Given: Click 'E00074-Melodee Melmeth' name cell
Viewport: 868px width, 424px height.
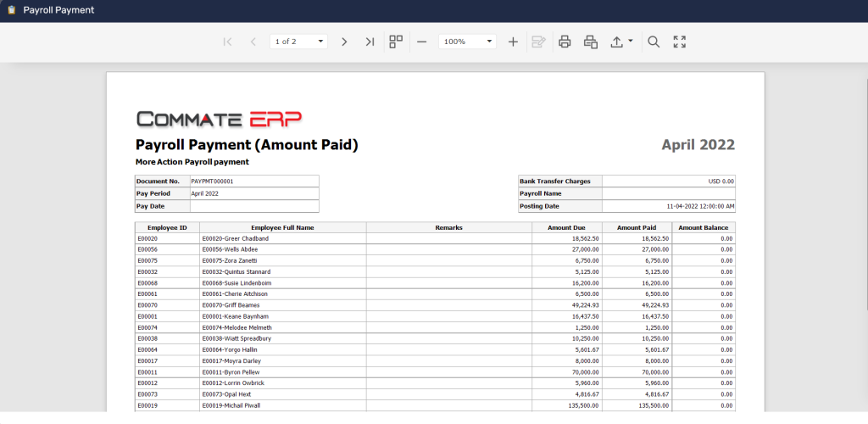Looking at the screenshot, I should coord(283,327).
